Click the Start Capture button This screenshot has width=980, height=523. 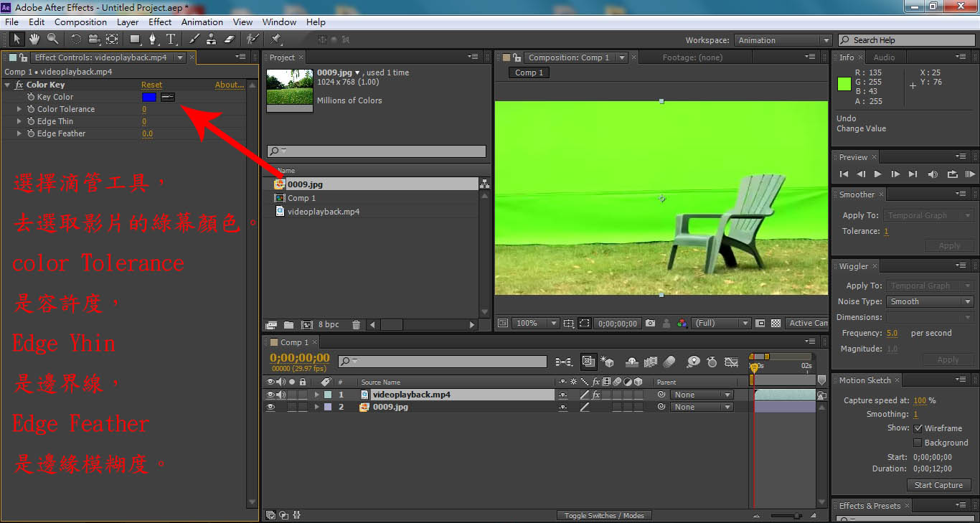[938, 485]
